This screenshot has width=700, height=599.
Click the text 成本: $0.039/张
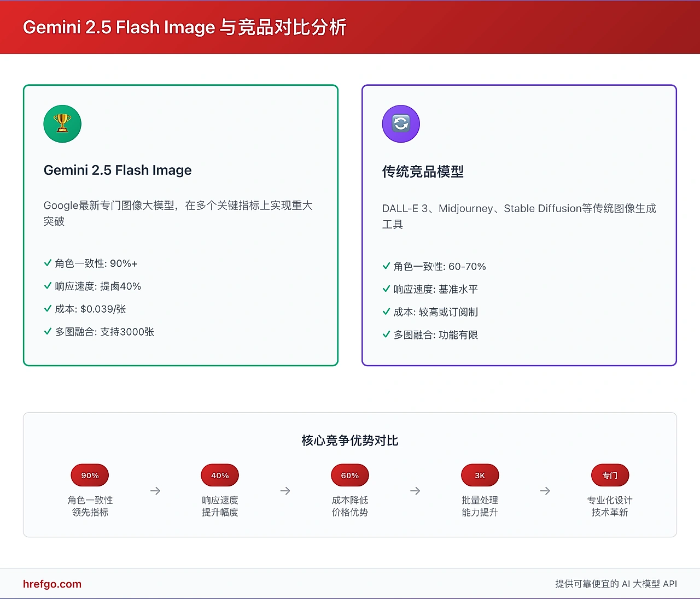click(90, 309)
